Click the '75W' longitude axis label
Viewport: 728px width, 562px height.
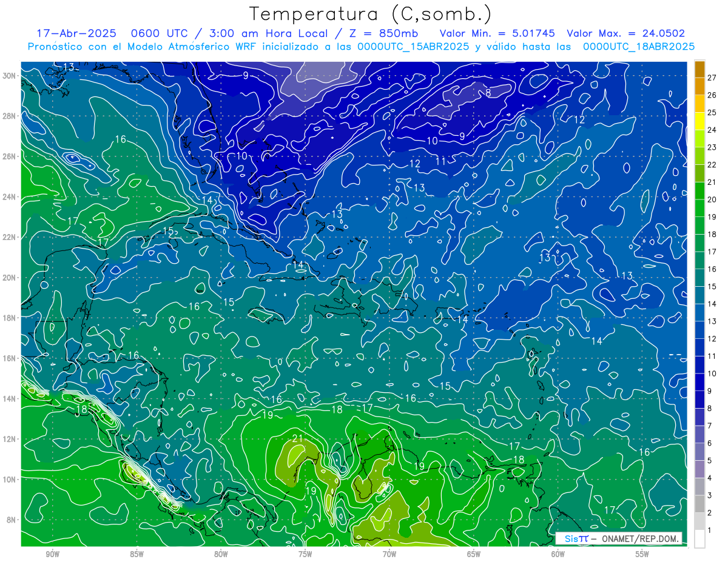[x=305, y=555]
